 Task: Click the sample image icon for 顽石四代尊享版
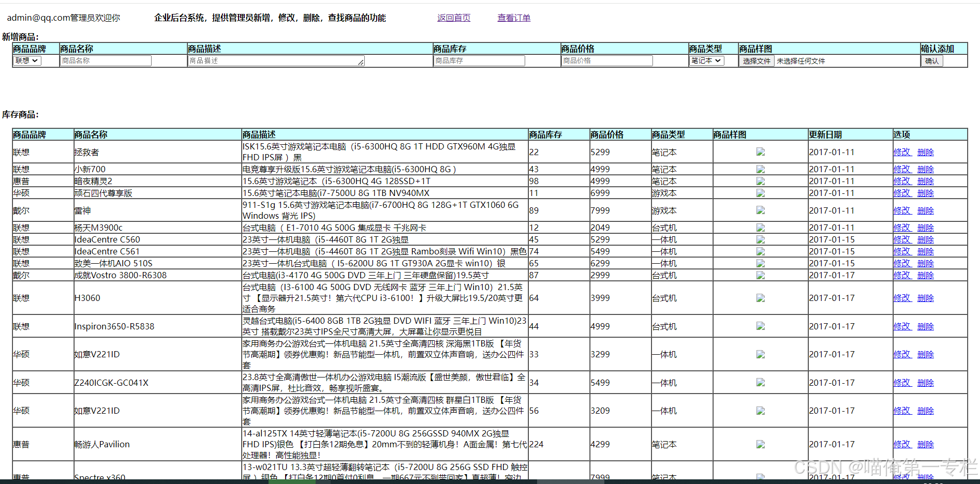pyautogui.click(x=760, y=193)
